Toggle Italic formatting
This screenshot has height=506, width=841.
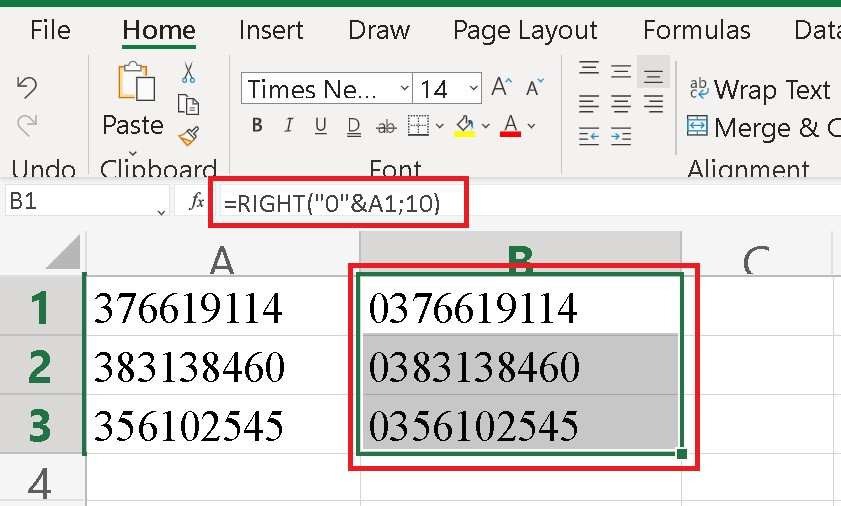click(289, 126)
